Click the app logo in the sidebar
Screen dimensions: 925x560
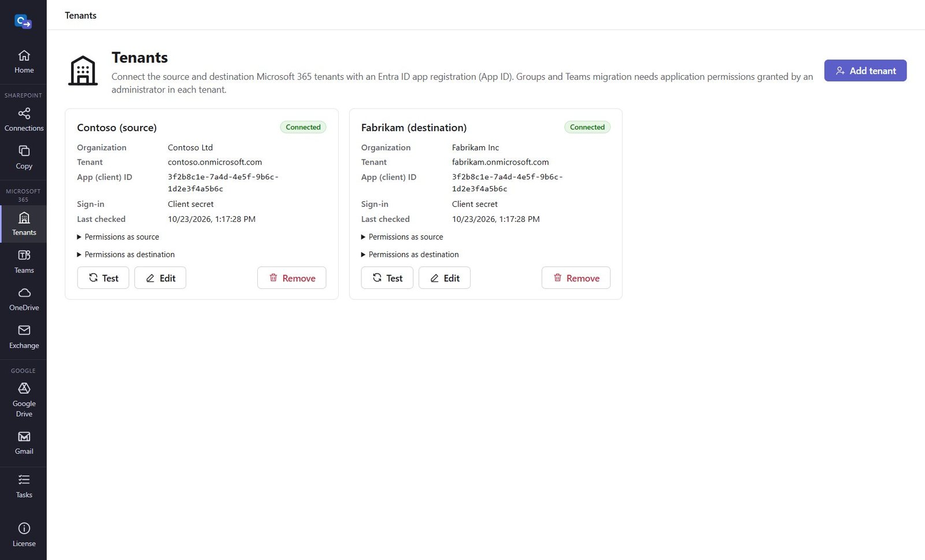point(23,22)
